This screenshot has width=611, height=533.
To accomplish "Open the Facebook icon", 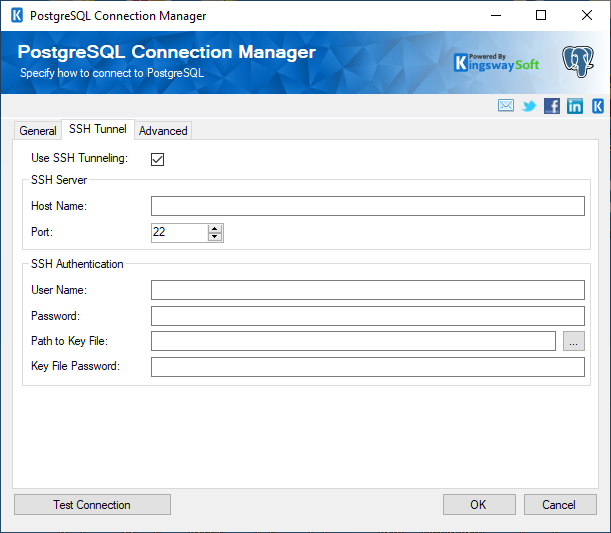I will coord(552,106).
